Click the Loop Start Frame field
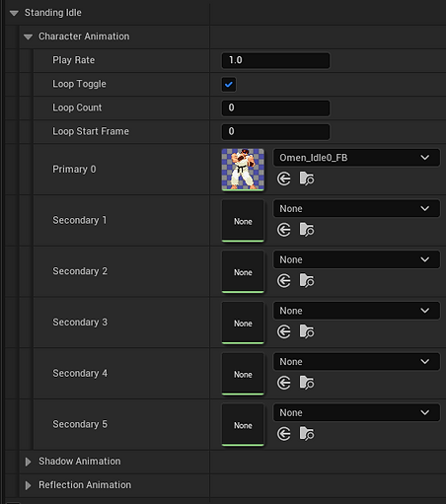Image resolution: width=446 pixels, height=504 pixels. pos(275,131)
